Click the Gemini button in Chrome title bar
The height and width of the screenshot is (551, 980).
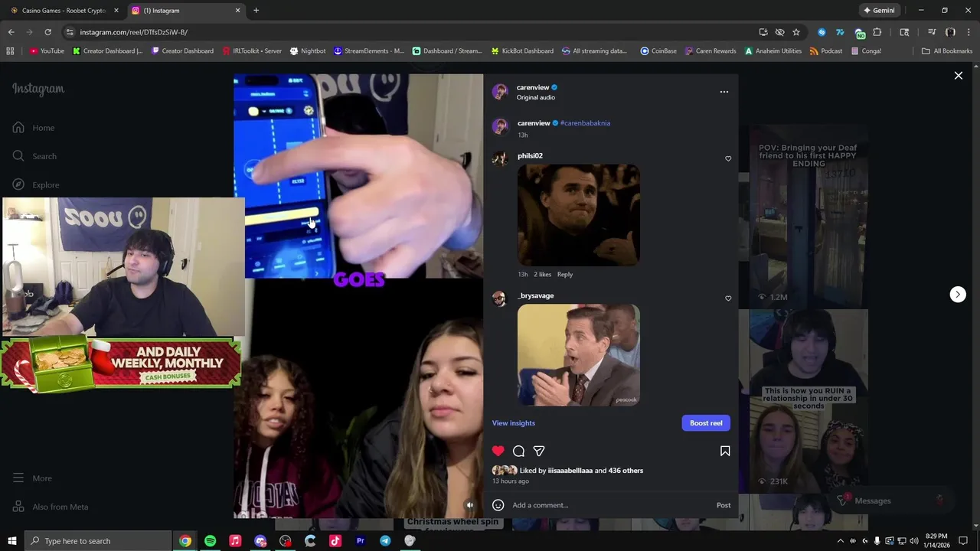(x=880, y=11)
